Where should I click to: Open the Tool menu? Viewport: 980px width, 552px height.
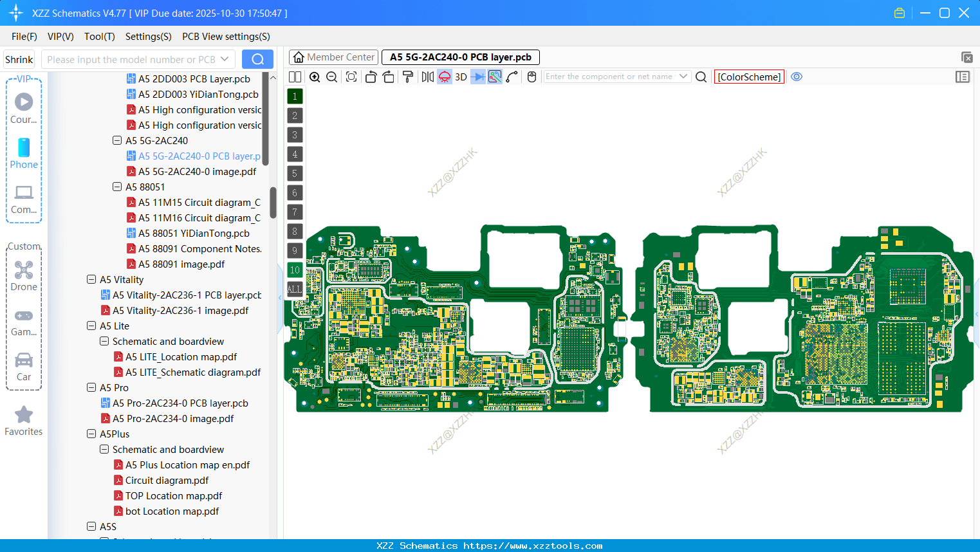click(99, 37)
